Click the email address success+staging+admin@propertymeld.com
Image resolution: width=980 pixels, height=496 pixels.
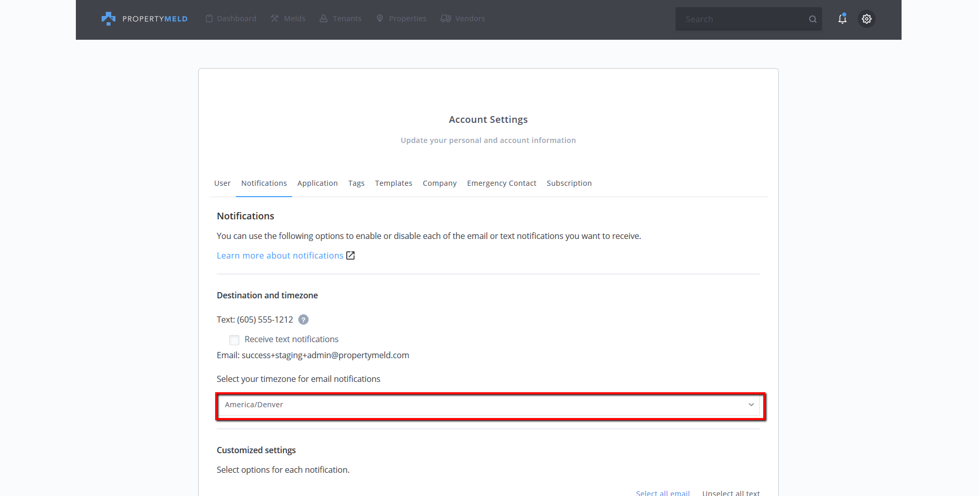pyautogui.click(x=325, y=355)
